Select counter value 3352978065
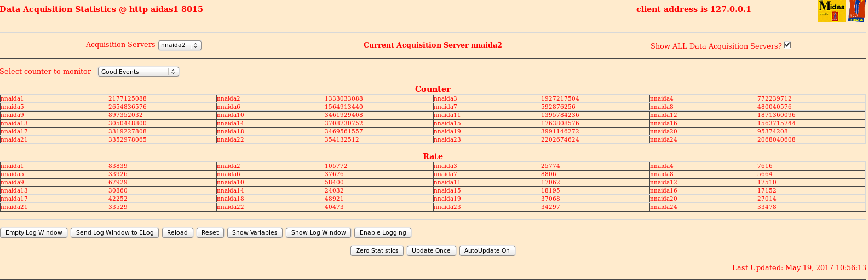Image resolution: width=868 pixels, height=280 pixels. pyautogui.click(x=128, y=140)
